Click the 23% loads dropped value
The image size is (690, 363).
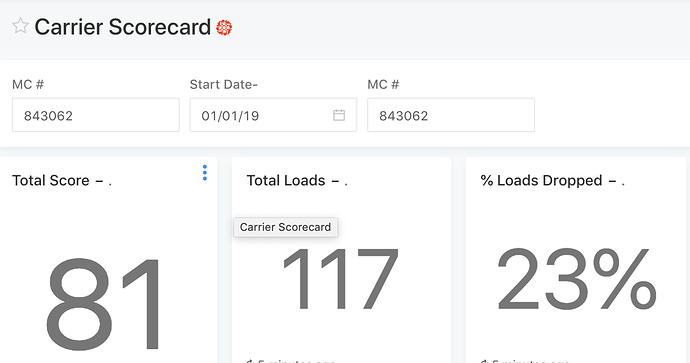click(577, 279)
